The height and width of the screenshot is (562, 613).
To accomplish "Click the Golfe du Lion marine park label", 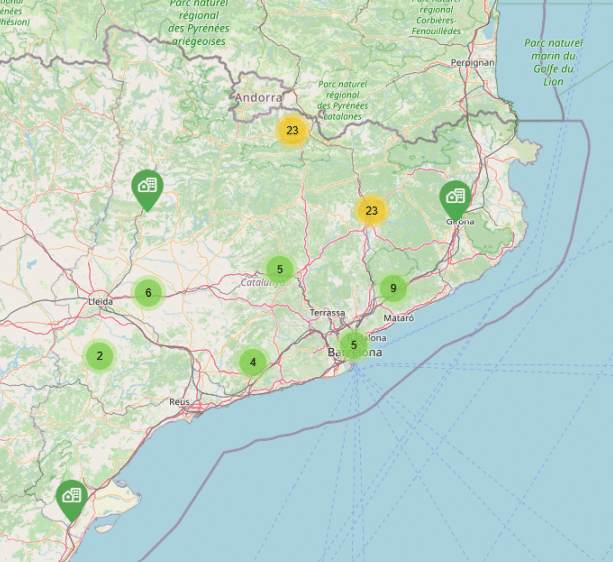I will tap(554, 62).
